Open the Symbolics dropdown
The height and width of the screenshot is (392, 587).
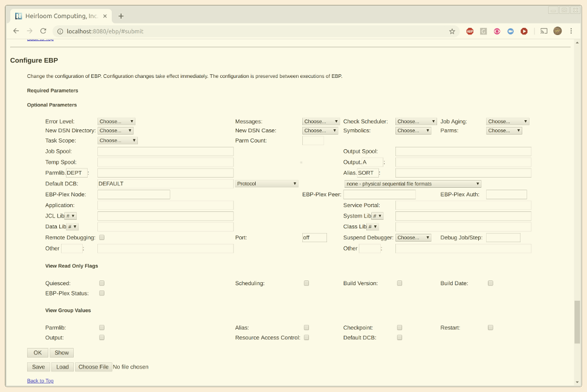coord(413,130)
